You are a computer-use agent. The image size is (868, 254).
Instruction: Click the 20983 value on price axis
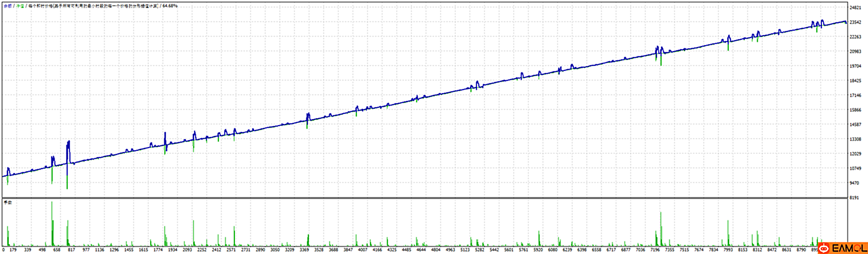856,52
